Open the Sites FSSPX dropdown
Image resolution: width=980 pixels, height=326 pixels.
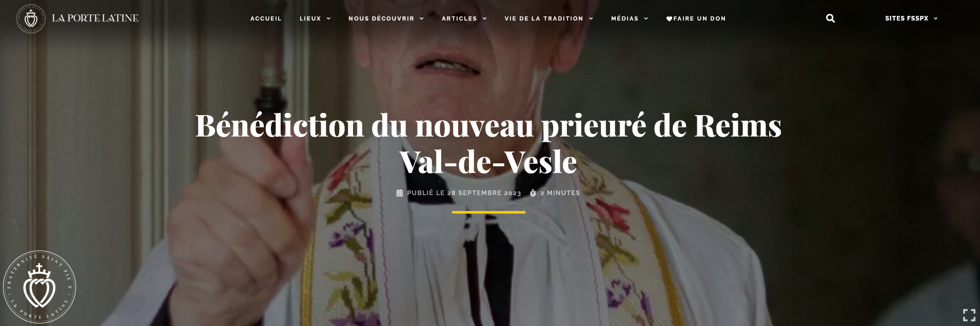(911, 18)
